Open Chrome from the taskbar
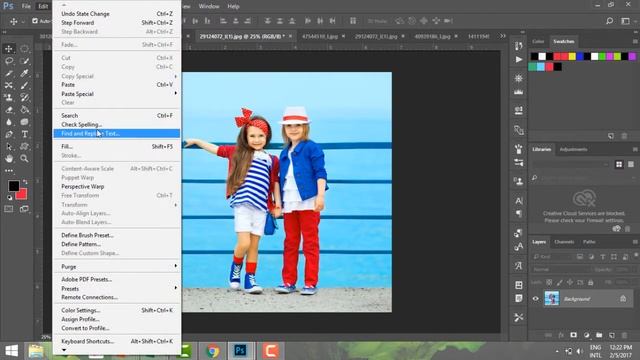 pos(212,351)
